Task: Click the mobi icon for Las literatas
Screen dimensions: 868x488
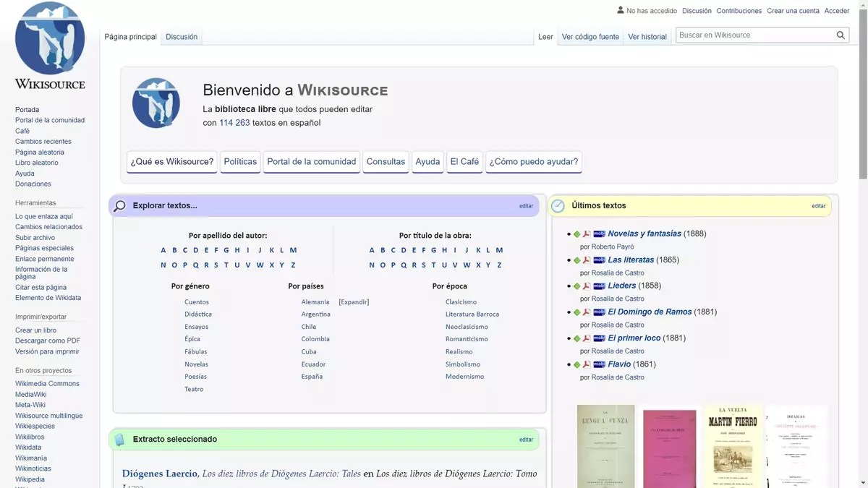Action: (x=599, y=260)
